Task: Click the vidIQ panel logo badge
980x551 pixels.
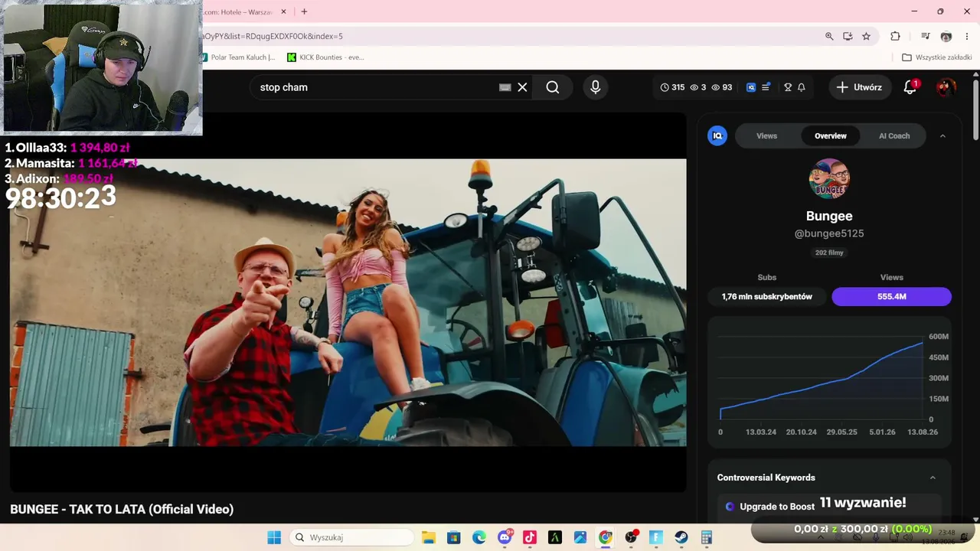Action: click(717, 135)
